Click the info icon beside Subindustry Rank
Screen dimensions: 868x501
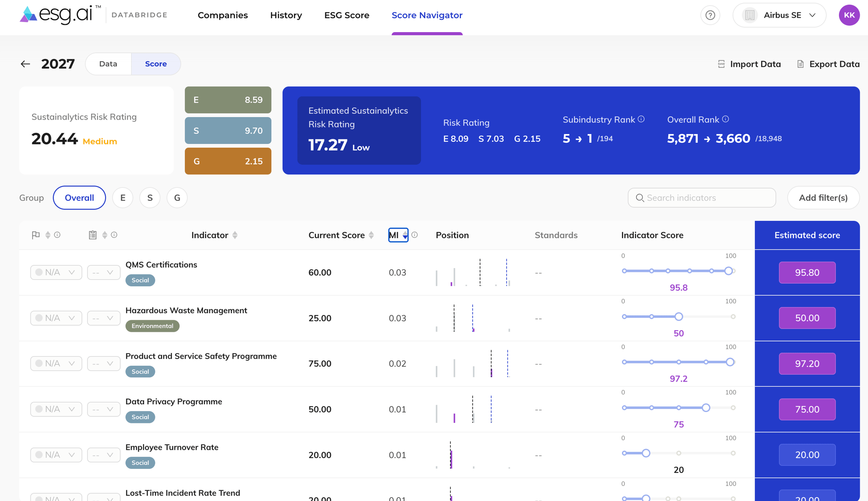[x=641, y=119]
